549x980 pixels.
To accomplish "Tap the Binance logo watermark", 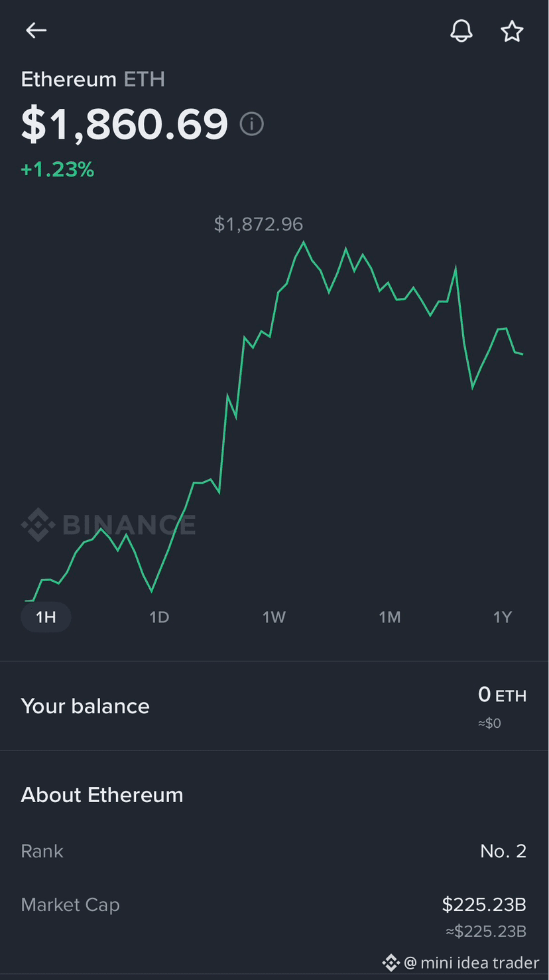I will (109, 525).
